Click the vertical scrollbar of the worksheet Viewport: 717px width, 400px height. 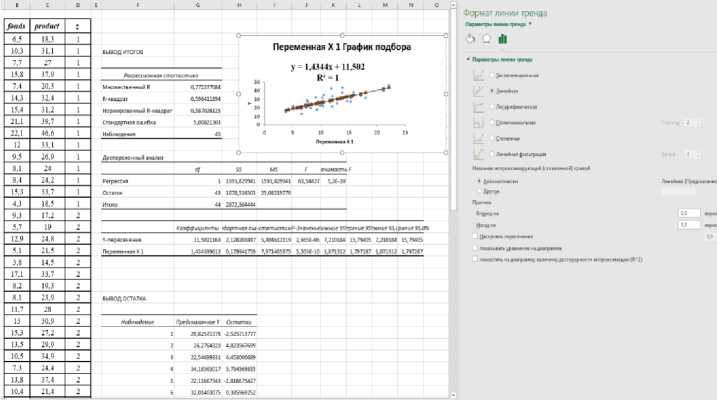point(453,110)
